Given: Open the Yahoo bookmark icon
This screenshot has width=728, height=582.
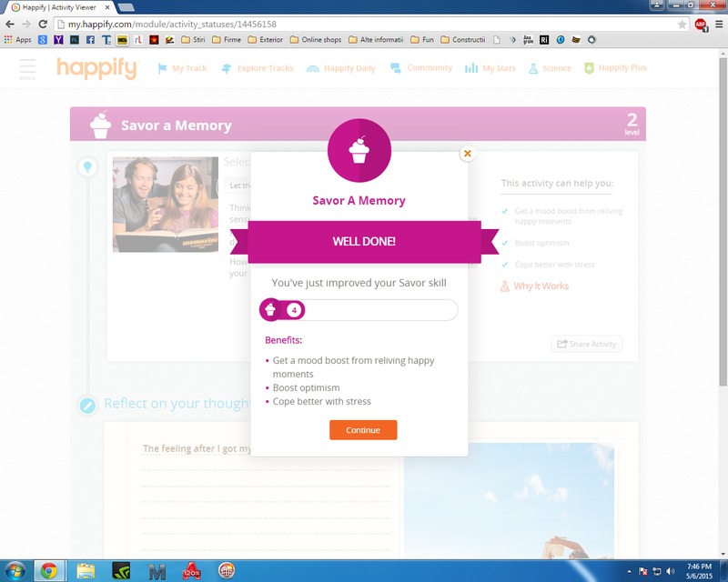Looking at the screenshot, I should pos(58,40).
